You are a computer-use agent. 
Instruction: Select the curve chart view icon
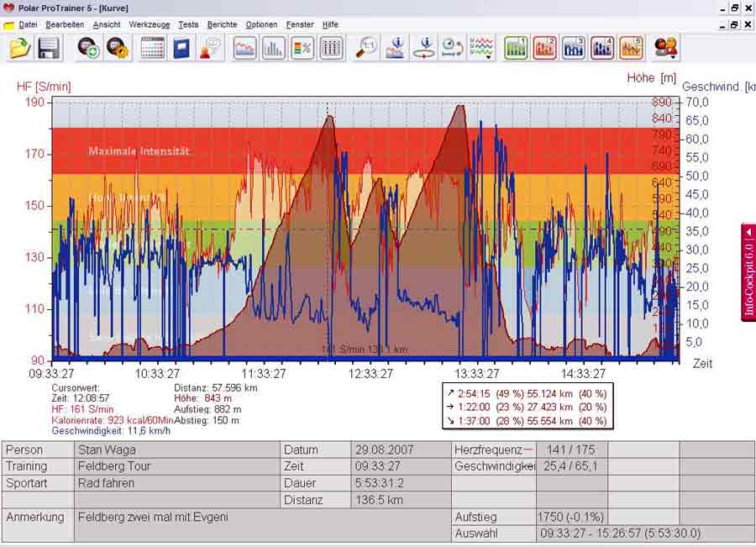pos(244,48)
